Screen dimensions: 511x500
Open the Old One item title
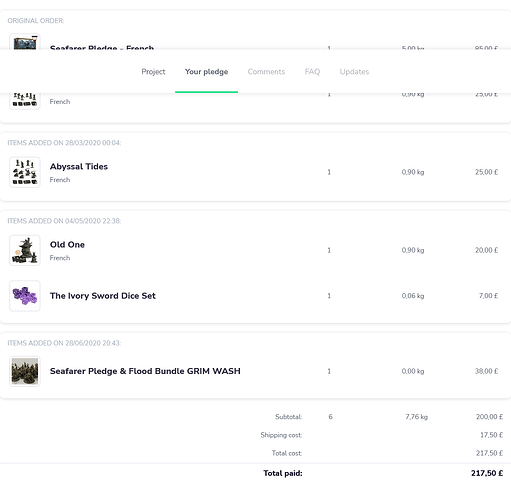67,245
